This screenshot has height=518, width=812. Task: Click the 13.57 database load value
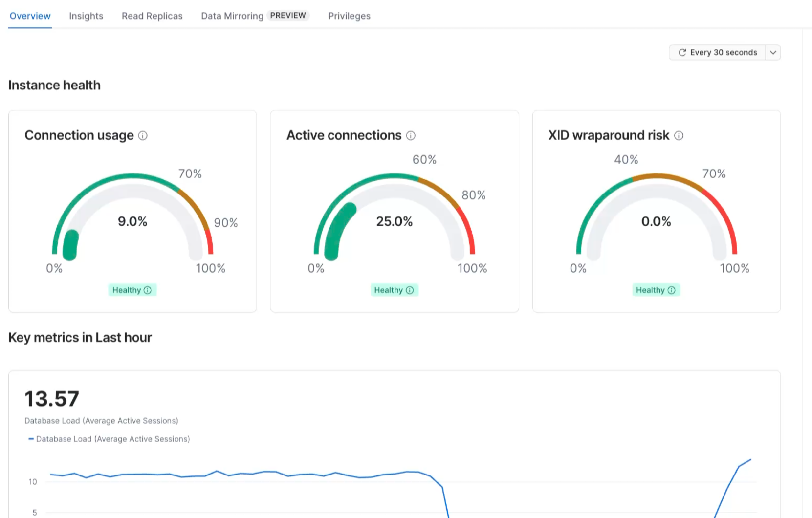(x=52, y=399)
